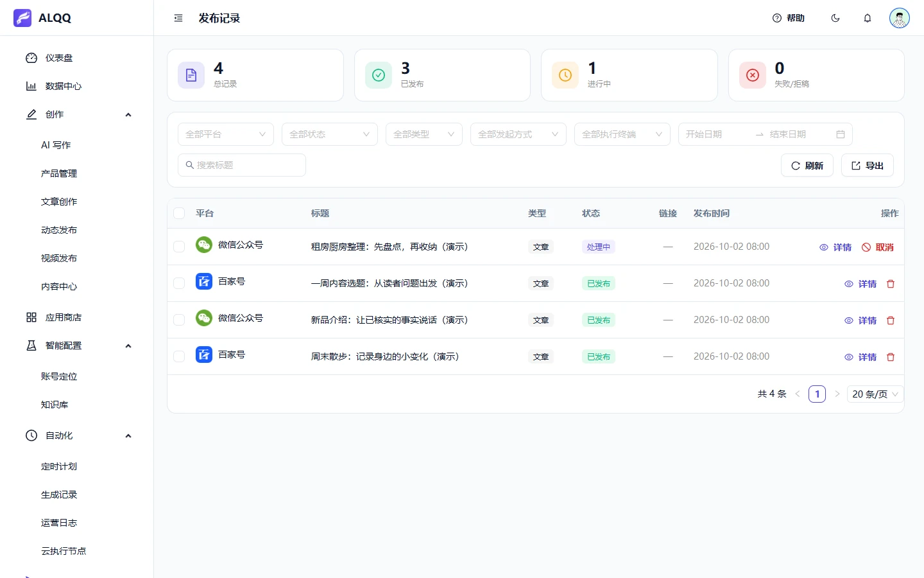Viewport: 924px width, 578px height.
Task: Open 文章创作 in the sidebar
Action: (77, 202)
